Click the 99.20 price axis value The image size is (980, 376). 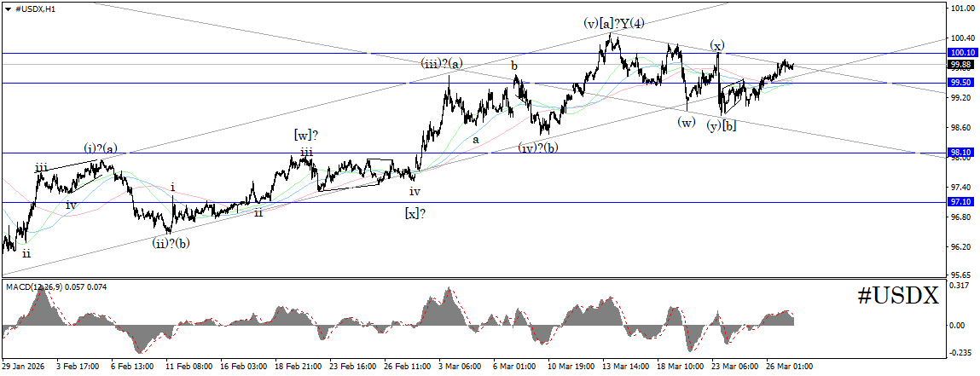click(x=960, y=98)
